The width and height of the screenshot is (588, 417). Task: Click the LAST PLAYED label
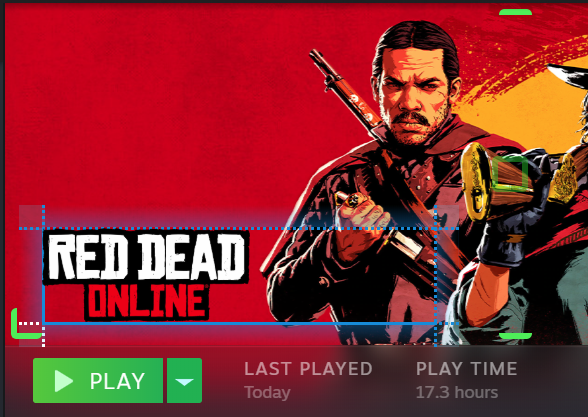pyautogui.click(x=308, y=369)
